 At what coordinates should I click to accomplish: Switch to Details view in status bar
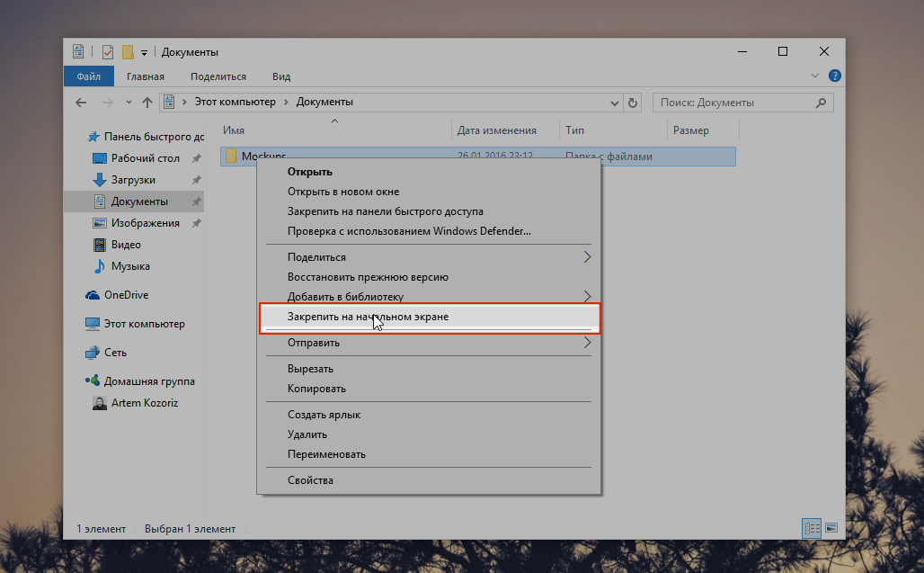point(812,528)
